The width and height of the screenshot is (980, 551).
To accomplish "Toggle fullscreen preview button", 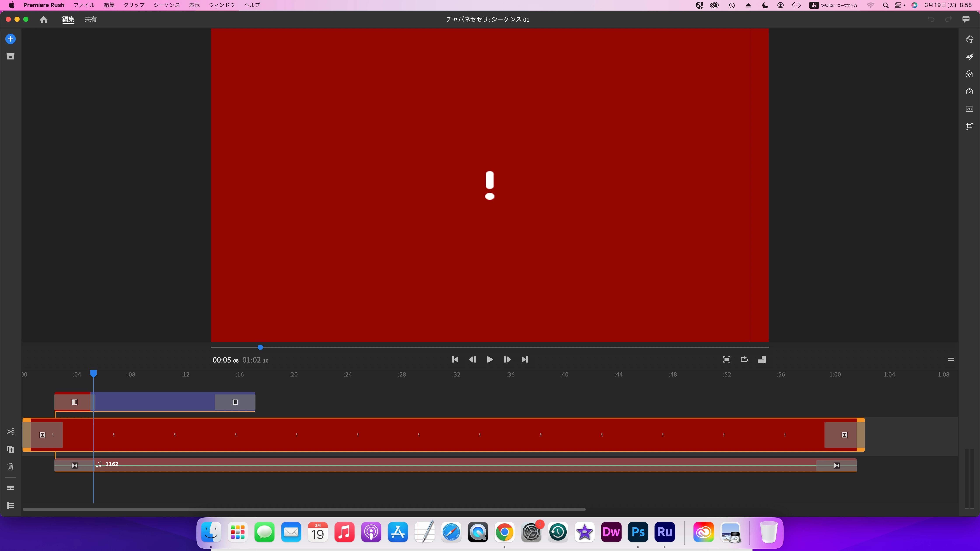I will tap(726, 359).
